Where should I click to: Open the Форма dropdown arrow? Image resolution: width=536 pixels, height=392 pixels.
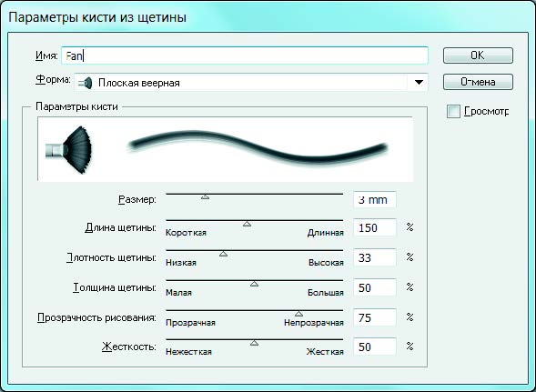tap(419, 83)
